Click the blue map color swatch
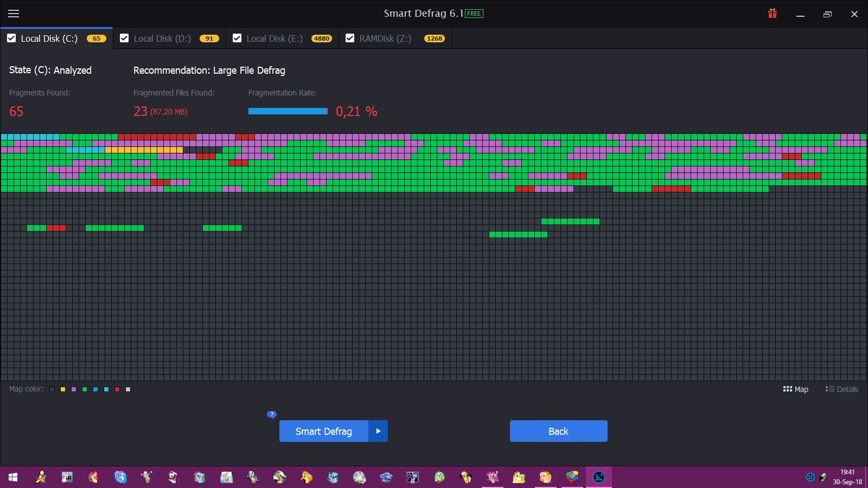 [x=95, y=389]
